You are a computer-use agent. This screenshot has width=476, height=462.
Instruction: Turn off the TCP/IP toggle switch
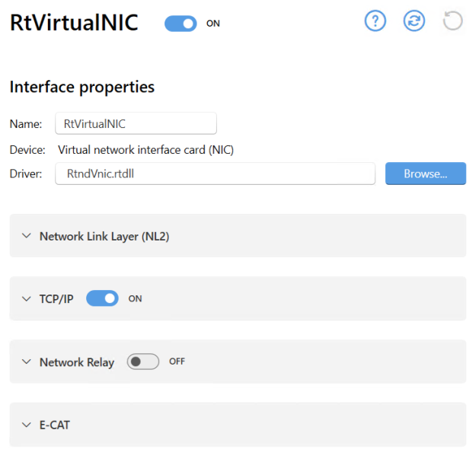click(x=102, y=298)
